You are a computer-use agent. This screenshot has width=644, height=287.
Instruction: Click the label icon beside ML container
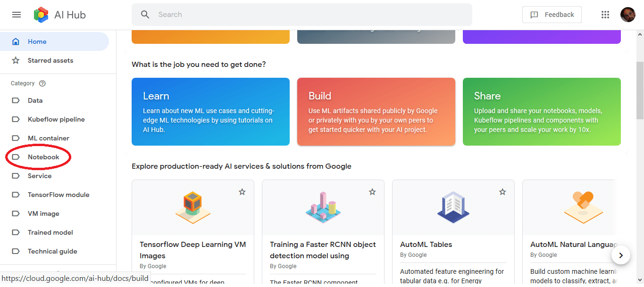pos(16,138)
